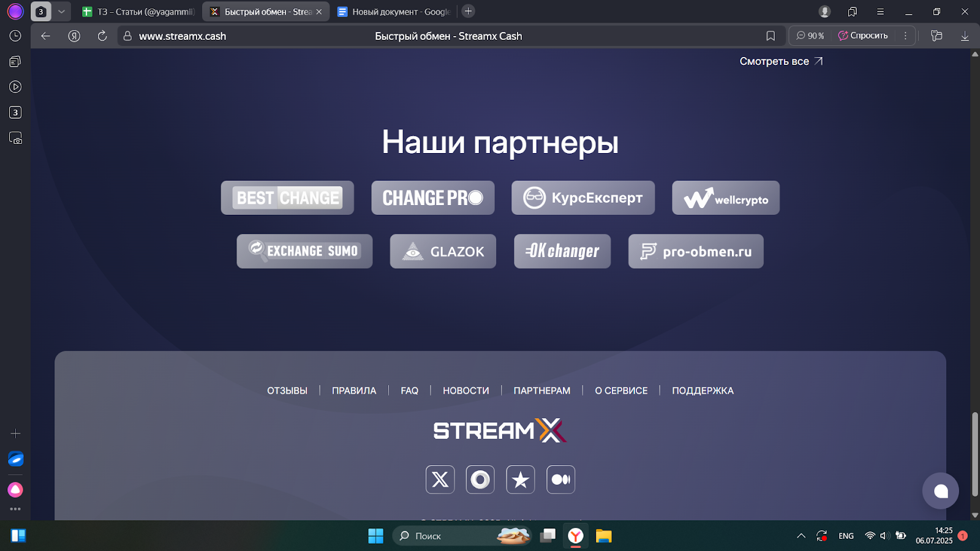This screenshot has width=980, height=551.
Task: Open the 90% reviews indicator
Action: (810, 36)
